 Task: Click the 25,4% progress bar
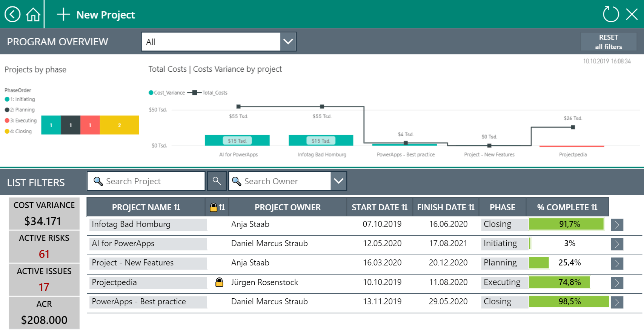pos(539,263)
